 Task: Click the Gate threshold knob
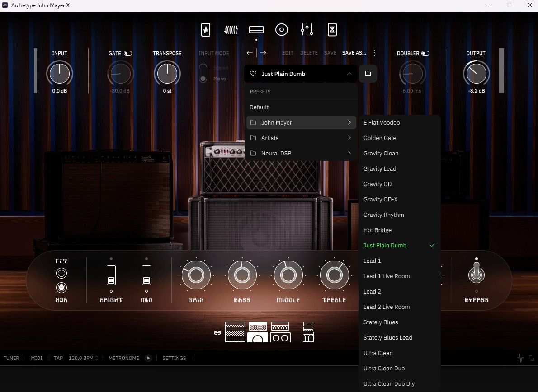tap(120, 73)
